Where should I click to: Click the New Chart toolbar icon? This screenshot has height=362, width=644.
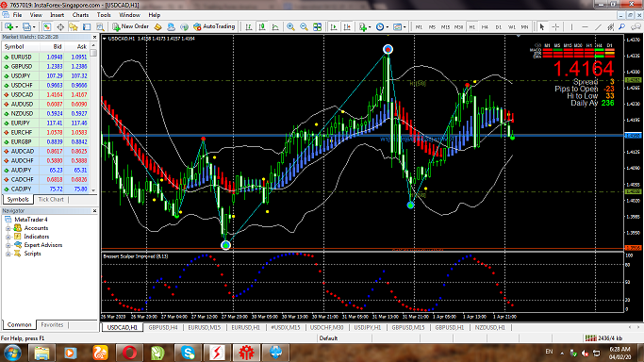[x=8, y=26]
